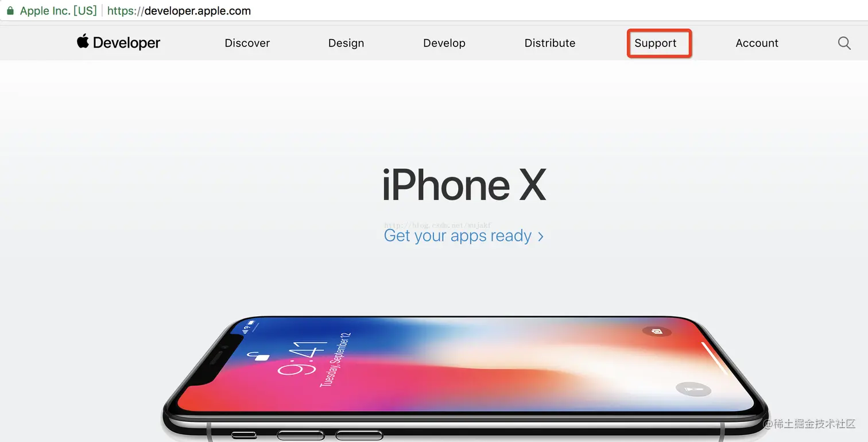Open the Discover menu item
This screenshot has height=442, width=868.
pos(247,43)
